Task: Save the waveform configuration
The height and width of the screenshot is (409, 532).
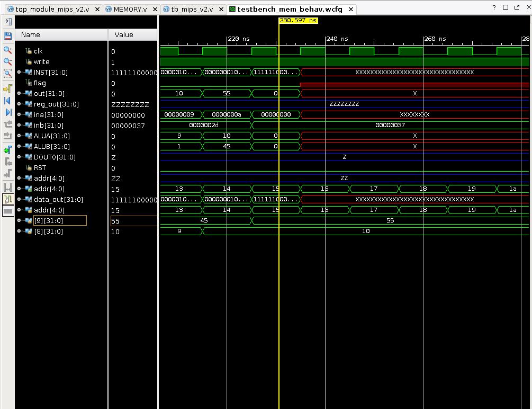Action: pyautogui.click(x=9, y=36)
